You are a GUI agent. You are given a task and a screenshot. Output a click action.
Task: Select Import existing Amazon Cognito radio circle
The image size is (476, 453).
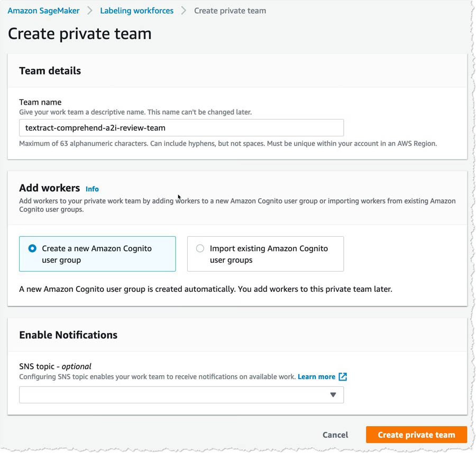coord(200,248)
